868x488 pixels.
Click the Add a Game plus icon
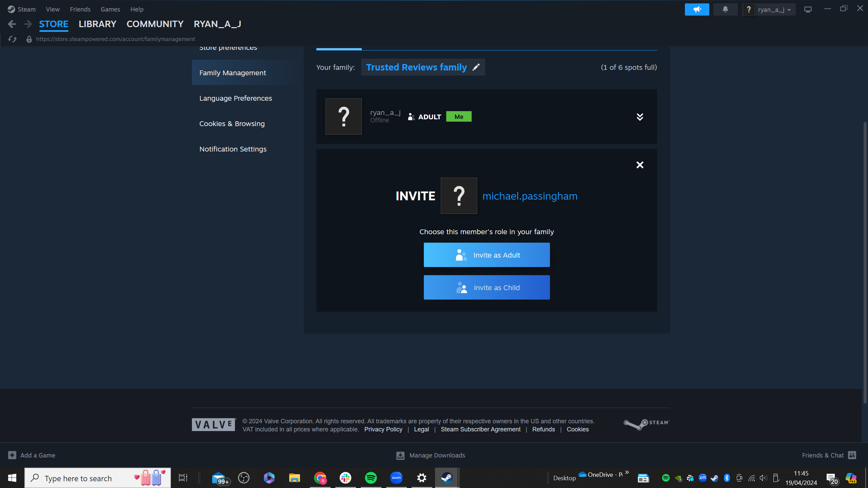coord(12,455)
